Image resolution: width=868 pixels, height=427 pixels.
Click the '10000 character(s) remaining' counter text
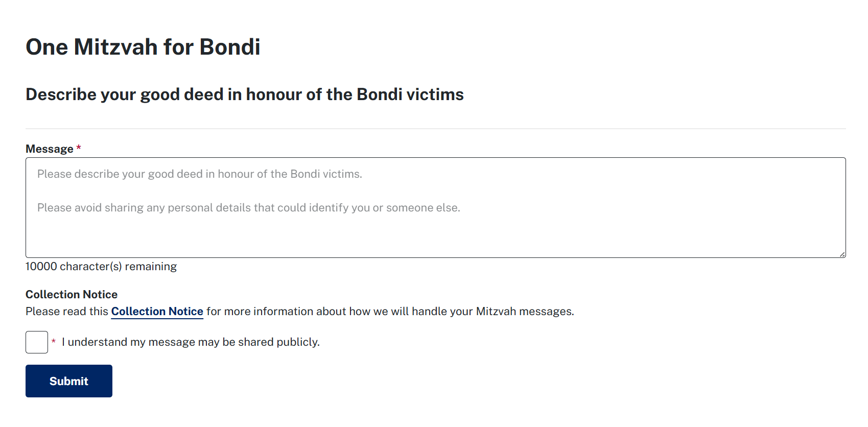(x=101, y=266)
